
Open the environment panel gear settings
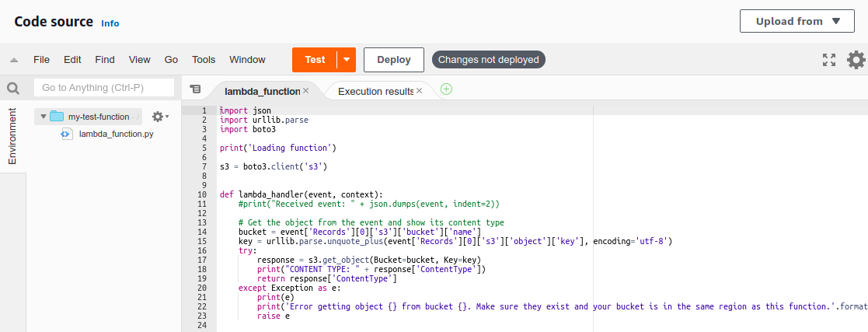[159, 117]
